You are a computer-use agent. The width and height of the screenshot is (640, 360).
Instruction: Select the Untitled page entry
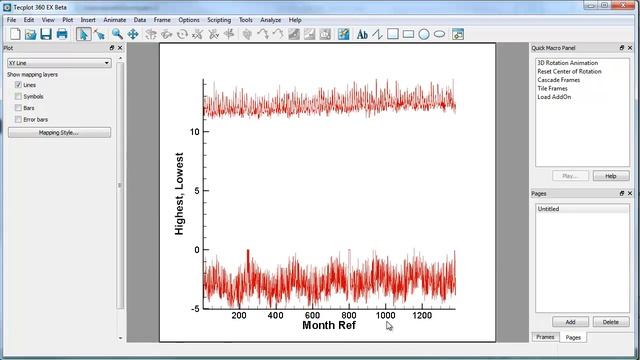(x=582, y=209)
